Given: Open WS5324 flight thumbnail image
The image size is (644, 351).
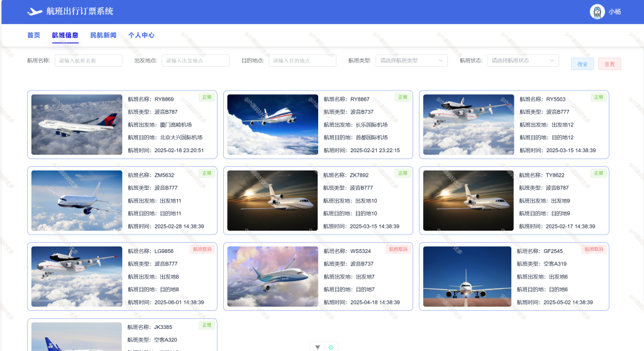Looking at the screenshot, I should coord(273,277).
